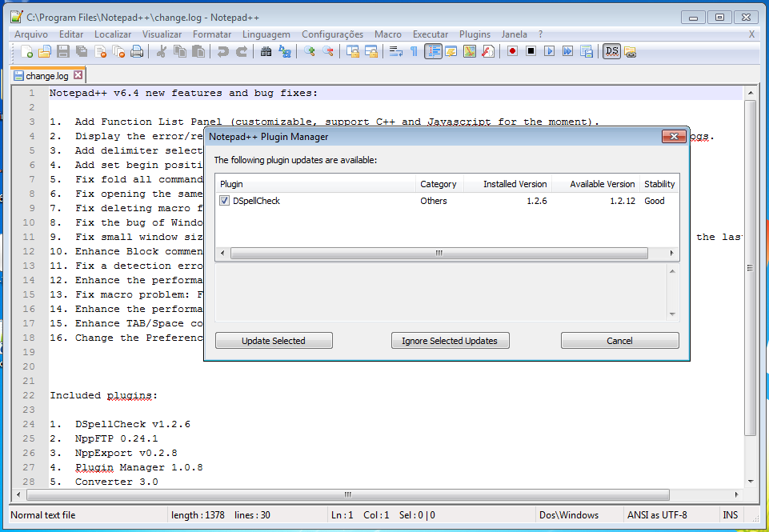Viewport: 769px width, 532px height.
Task: Open the Print icon
Action: 136,51
